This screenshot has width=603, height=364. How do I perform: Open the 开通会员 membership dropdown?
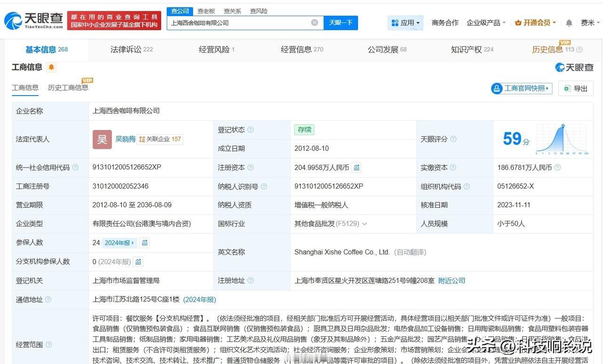(x=535, y=23)
